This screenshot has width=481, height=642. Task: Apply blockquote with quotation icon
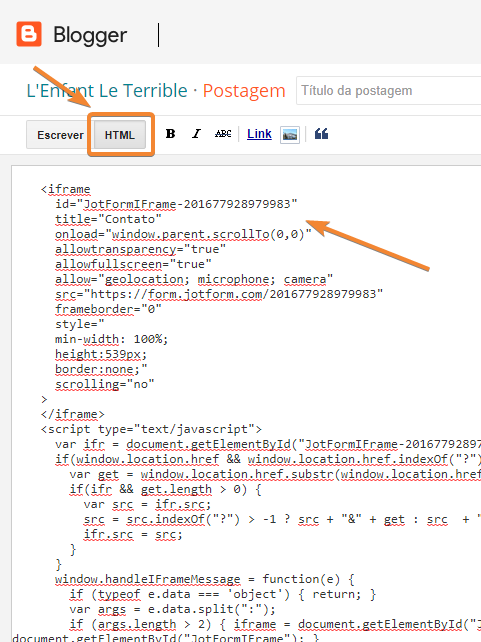coord(321,134)
